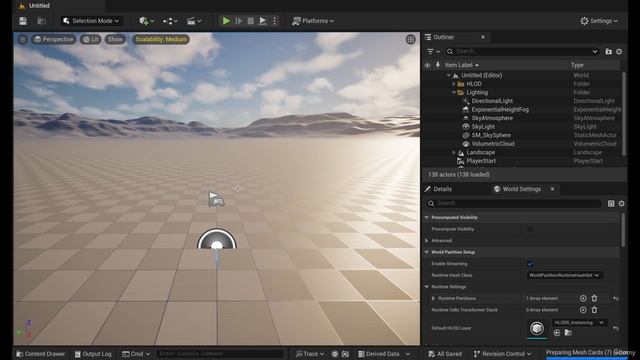This screenshot has height=360, width=640.
Task: Open the World Settings panel gear options
Action: (621, 203)
